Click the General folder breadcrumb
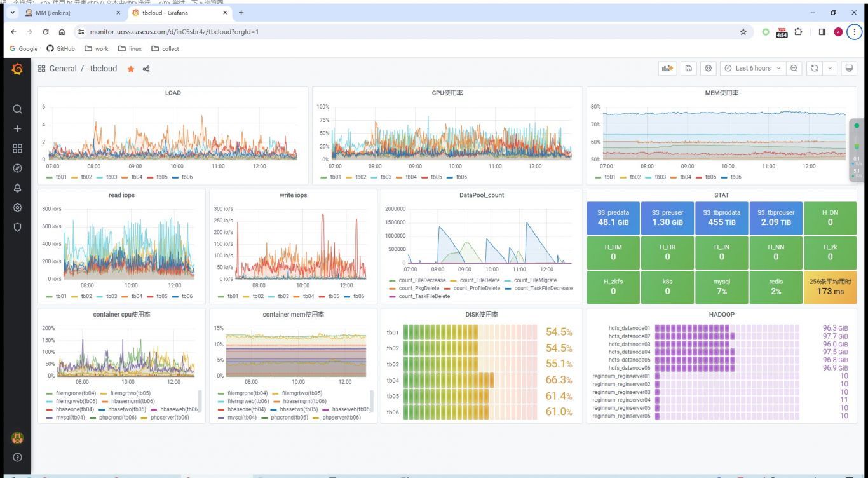The width and height of the screenshot is (868, 478). pyautogui.click(x=63, y=69)
